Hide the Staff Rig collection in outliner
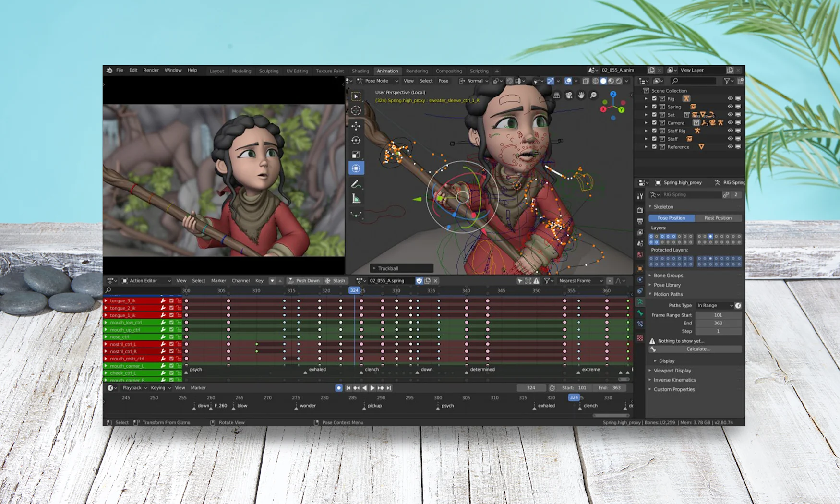This screenshot has height=504, width=840. [x=730, y=131]
